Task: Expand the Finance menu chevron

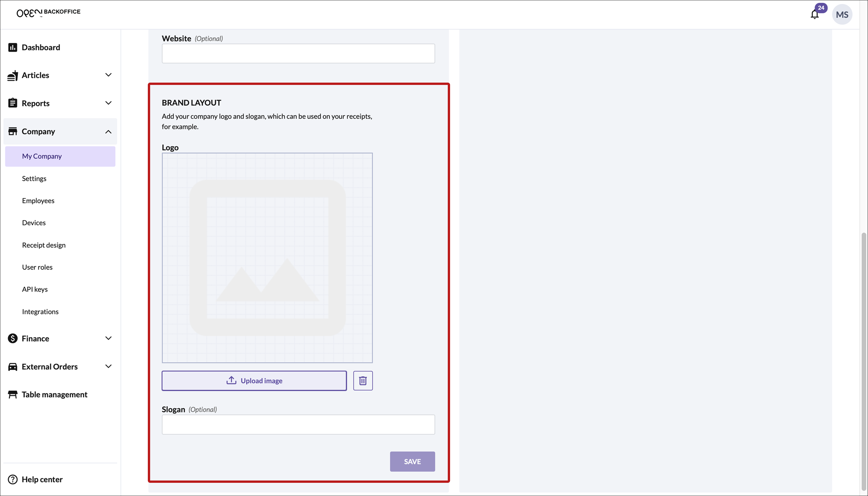Action: pyautogui.click(x=108, y=338)
